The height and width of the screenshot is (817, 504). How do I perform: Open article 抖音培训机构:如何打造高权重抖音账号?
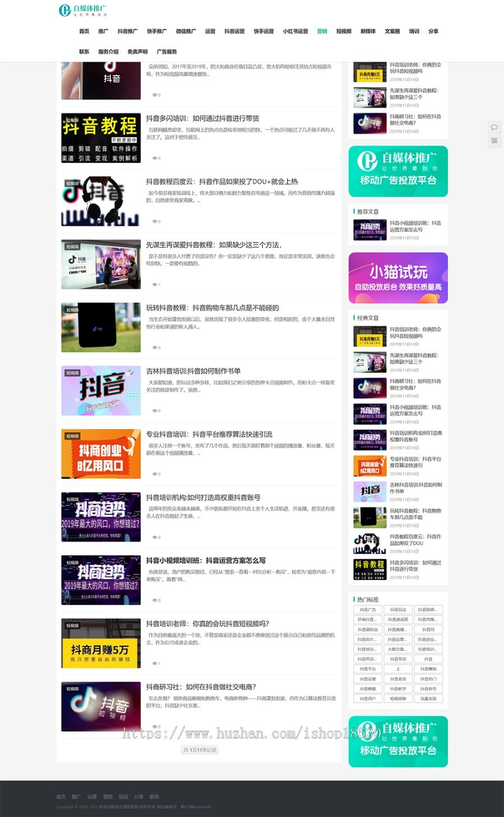[203, 498]
